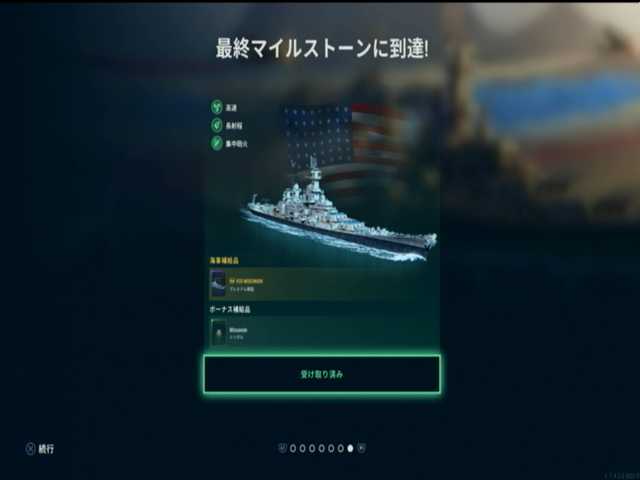Jump to the fourth page indicator dot
The width and height of the screenshot is (640, 480).
(322, 448)
